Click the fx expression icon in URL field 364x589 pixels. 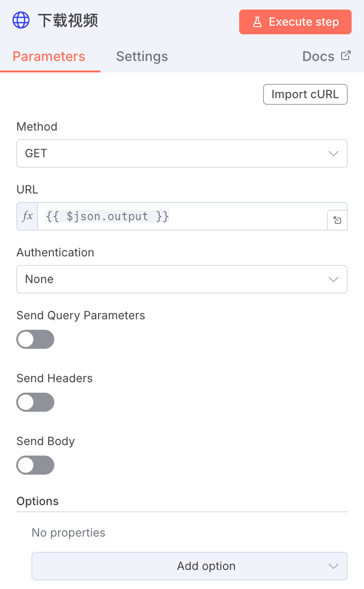pos(28,216)
